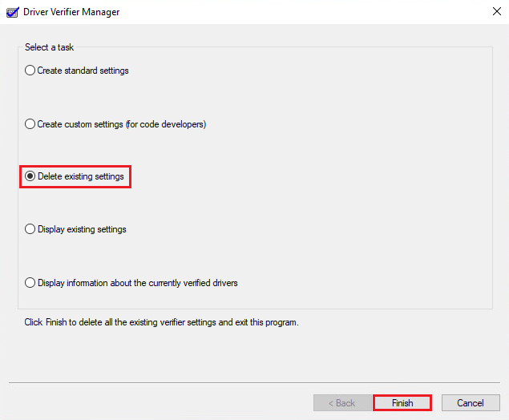Close the Driver Verifier Manager window
This screenshot has width=509, height=420.
(497, 12)
